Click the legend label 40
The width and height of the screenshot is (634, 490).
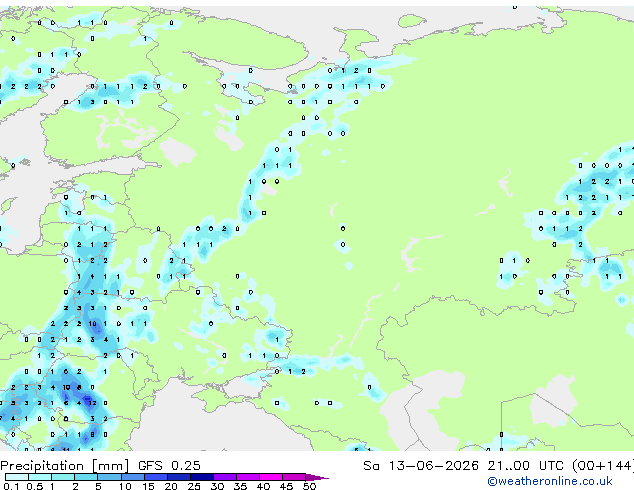tap(263, 486)
